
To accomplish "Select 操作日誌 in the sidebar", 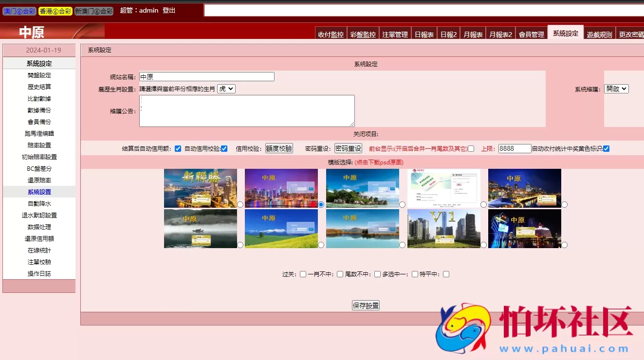I will click(x=39, y=273).
